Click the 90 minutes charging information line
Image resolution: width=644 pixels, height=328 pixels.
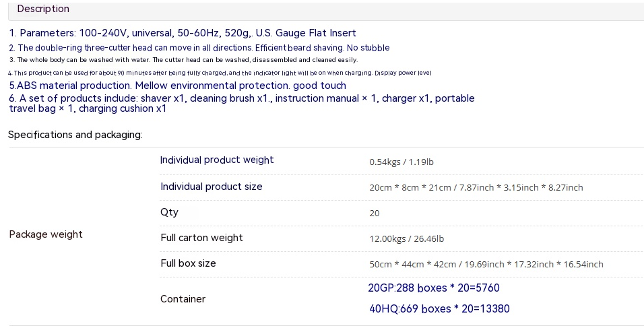220,73
